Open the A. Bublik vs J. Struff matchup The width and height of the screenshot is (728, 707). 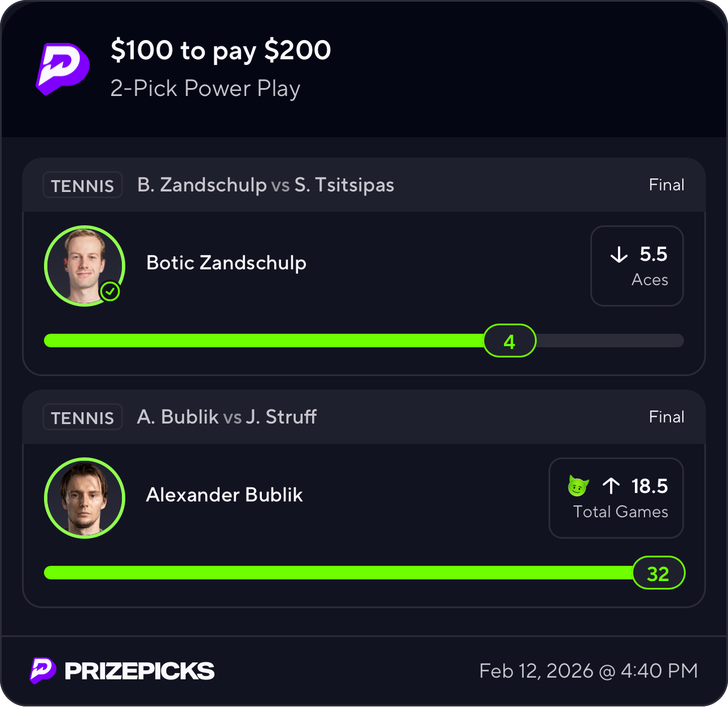pos(226,417)
